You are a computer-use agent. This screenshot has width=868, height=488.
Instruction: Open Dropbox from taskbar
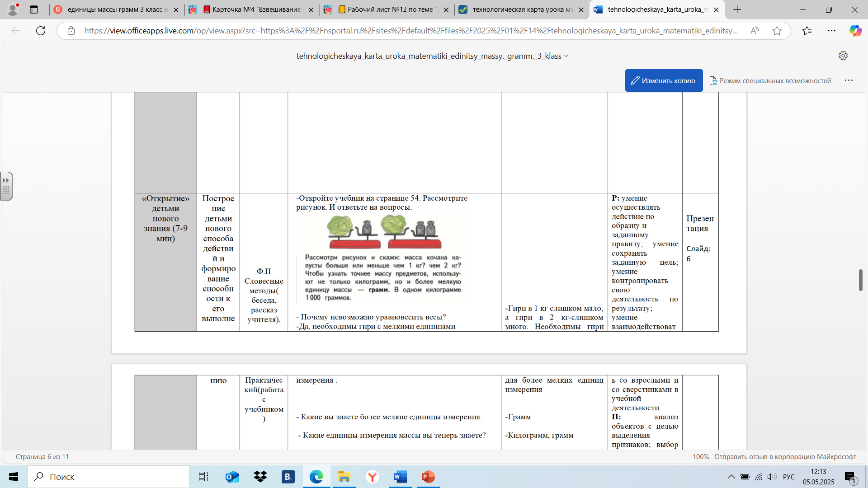(260, 477)
